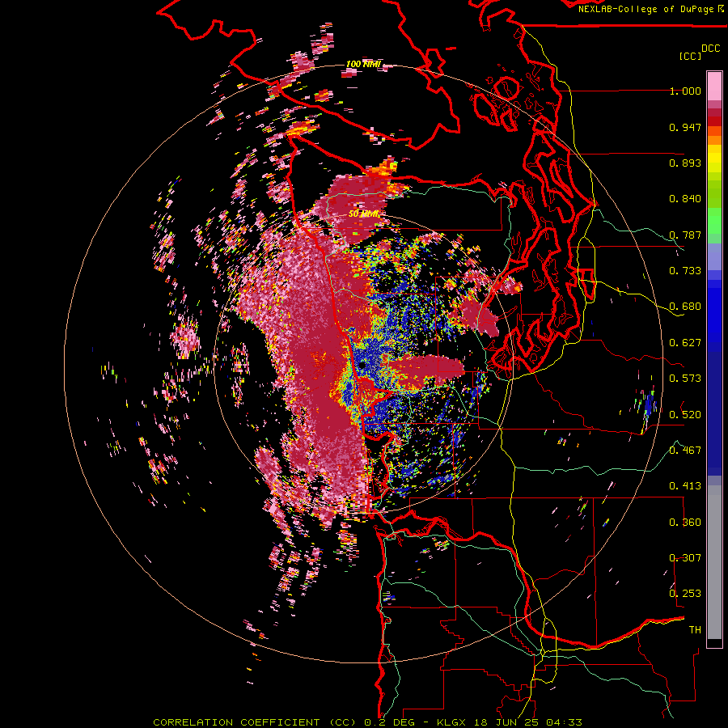Select the 0.893 legend value
This screenshot has height=728, width=728.
click(685, 163)
